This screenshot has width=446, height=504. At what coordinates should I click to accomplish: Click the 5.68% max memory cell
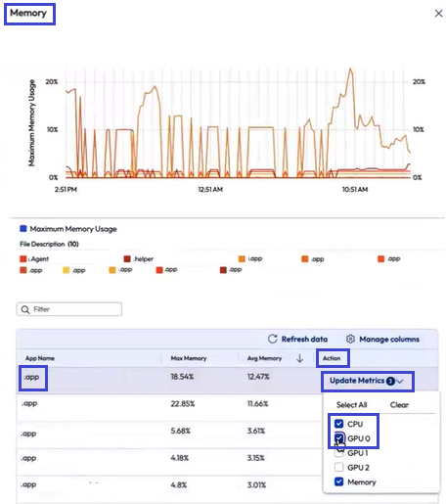point(180,431)
